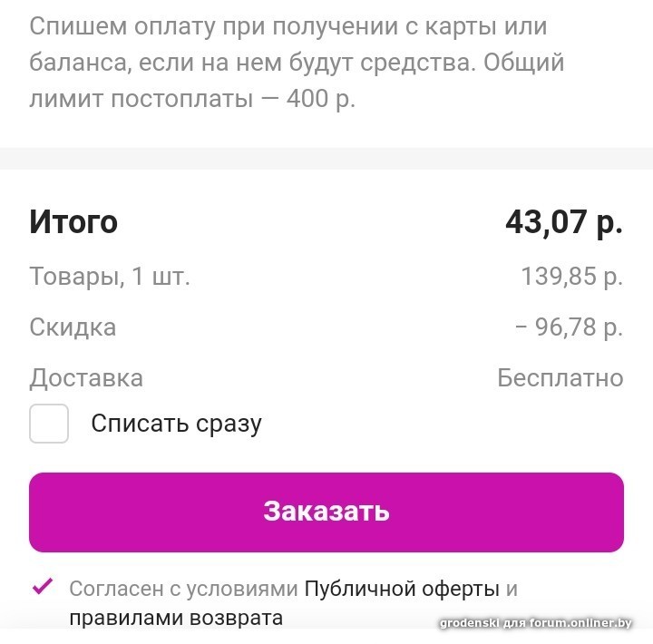Toggle the purple agreement checkmark

pos(43,586)
